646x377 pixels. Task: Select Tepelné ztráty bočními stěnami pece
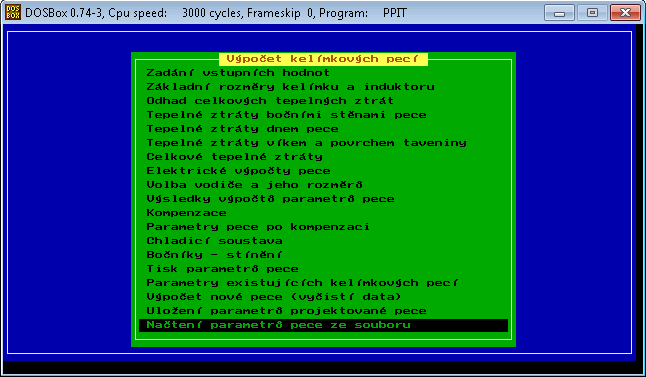(286, 115)
